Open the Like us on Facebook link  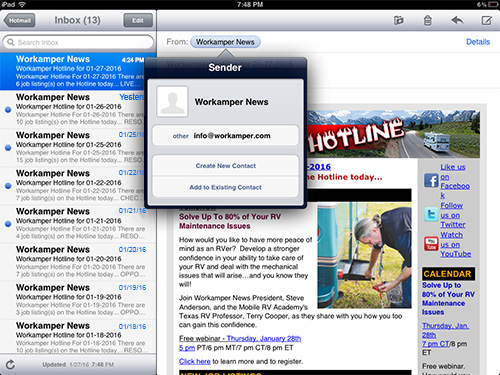point(455,181)
